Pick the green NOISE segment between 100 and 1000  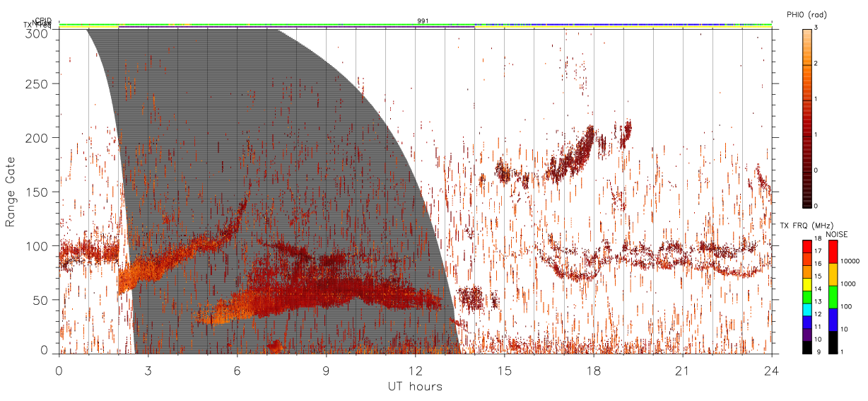[x=832, y=296]
